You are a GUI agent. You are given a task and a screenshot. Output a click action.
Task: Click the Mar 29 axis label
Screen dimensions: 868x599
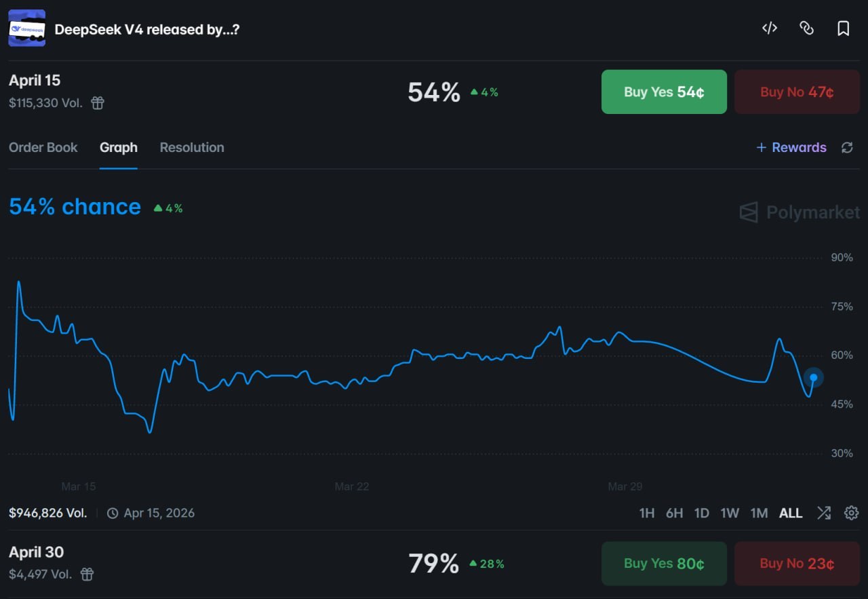625,486
